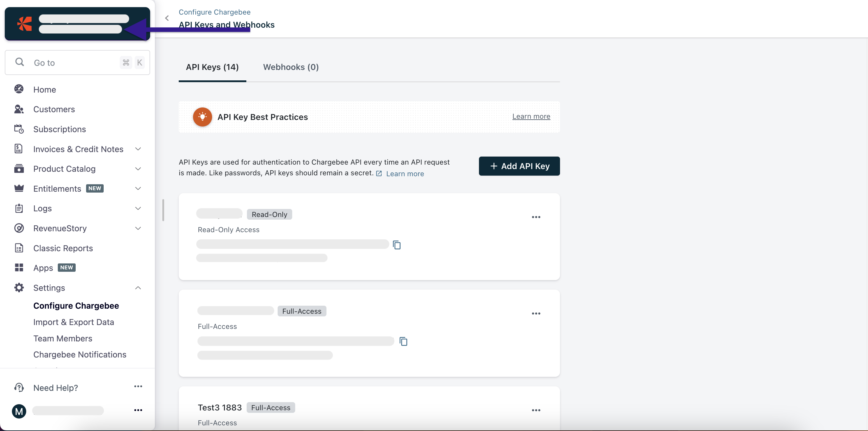868x431 pixels.
Task: Click the Test3 1883 key name
Action: (x=220, y=407)
